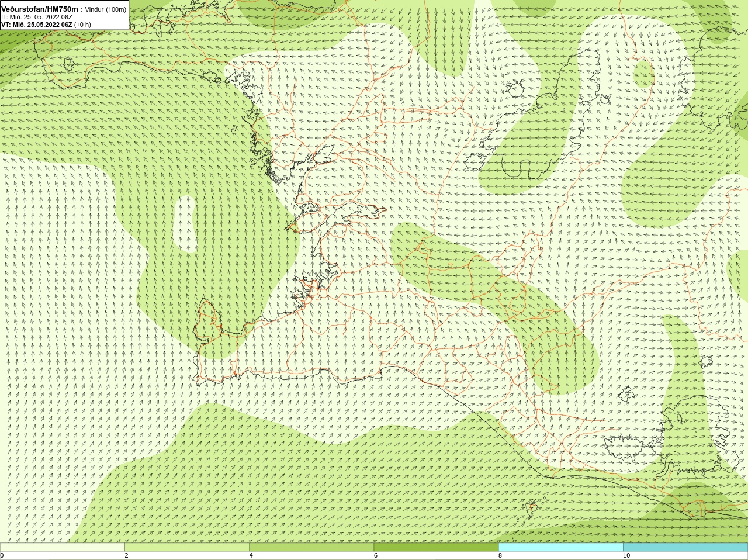Click the scale label 0

(x=2, y=556)
